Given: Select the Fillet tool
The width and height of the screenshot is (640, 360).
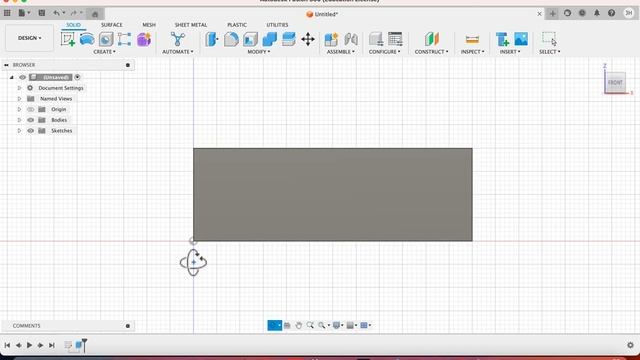Looking at the screenshot, I should click(231, 39).
